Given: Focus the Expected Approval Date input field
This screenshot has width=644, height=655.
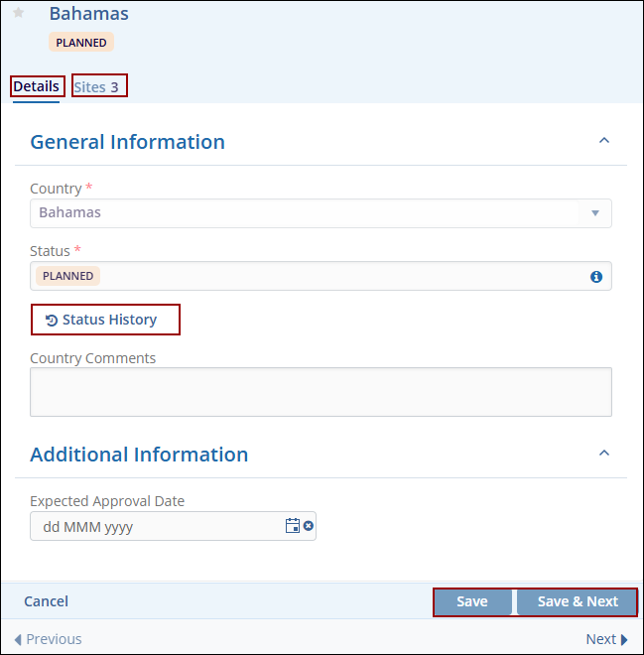Looking at the screenshot, I should (x=159, y=526).
